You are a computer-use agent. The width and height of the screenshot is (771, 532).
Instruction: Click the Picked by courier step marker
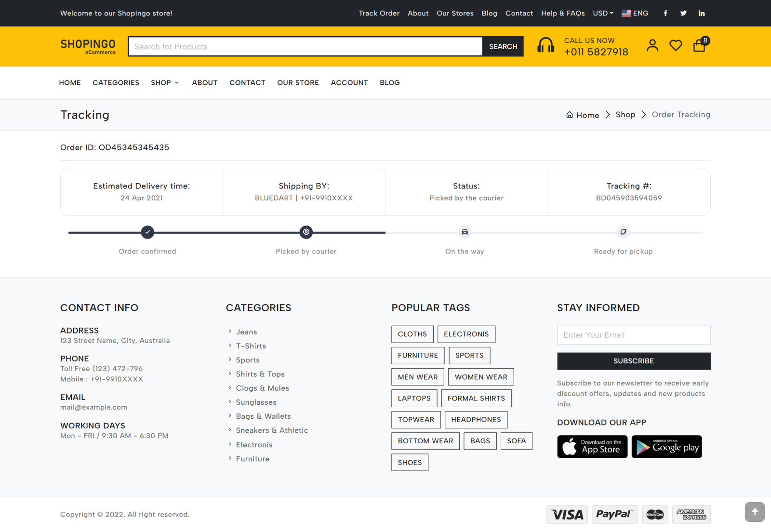pyautogui.click(x=306, y=232)
